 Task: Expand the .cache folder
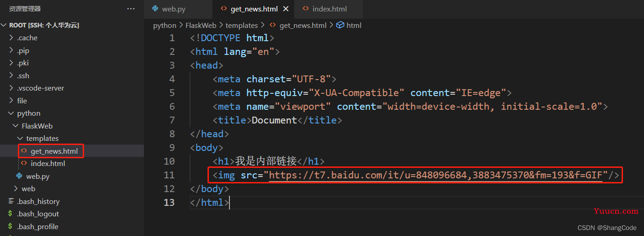pos(11,38)
